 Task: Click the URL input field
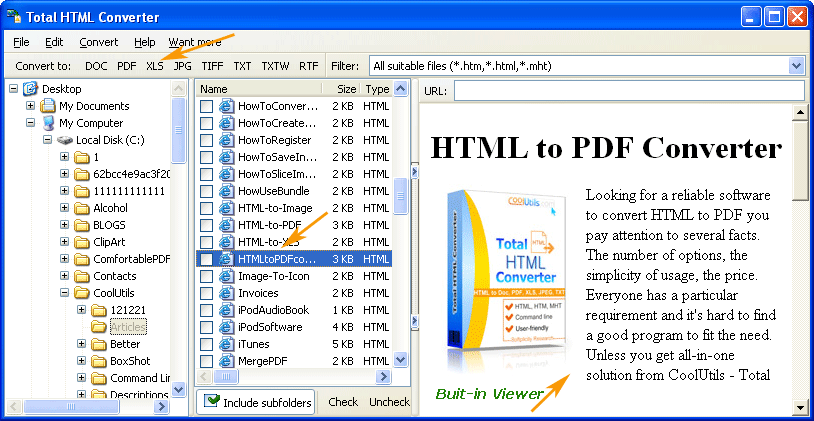(629, 90)
